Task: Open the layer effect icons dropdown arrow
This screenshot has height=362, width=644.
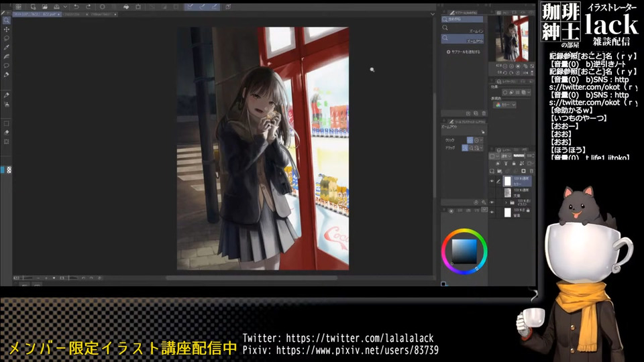Action: point(529,93)
